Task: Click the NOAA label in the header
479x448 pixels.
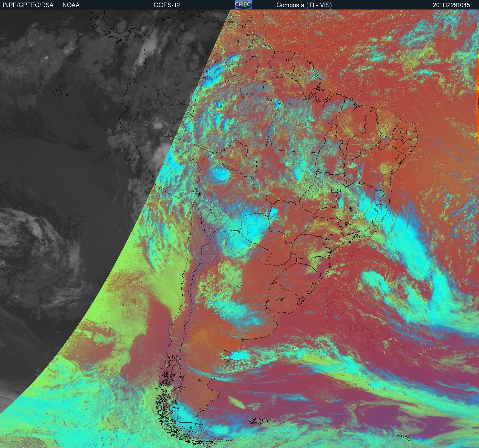Action: pos(71,5)
